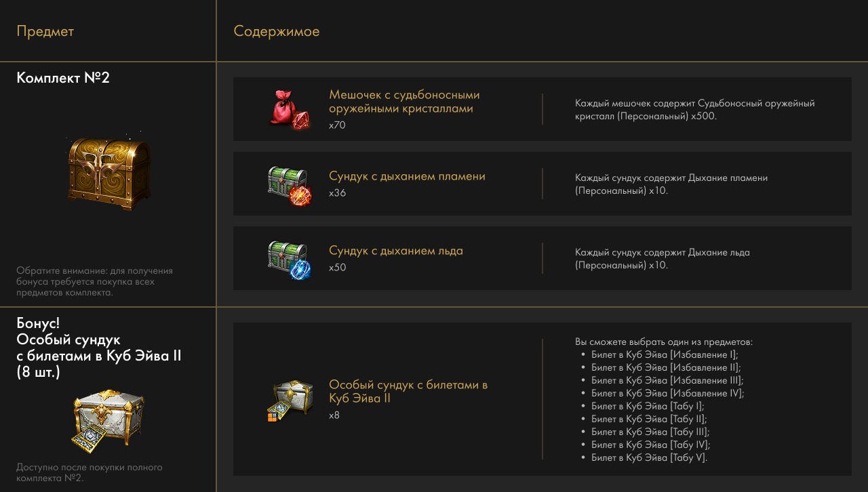Click the Мешочек с судьбоносными оружейными кристаллами title
This screenshot has width=868, height=492.
pos(404,102)
